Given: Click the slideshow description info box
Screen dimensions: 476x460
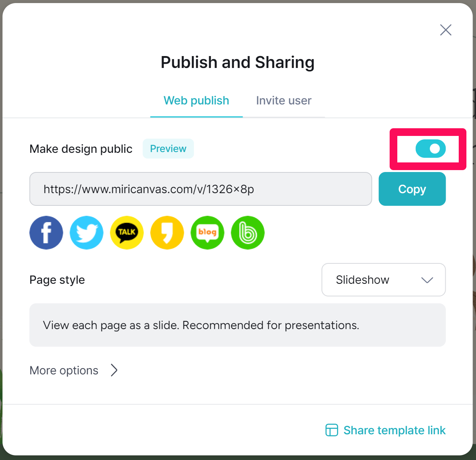Looking at the screenshot, I should pos(238,325).
